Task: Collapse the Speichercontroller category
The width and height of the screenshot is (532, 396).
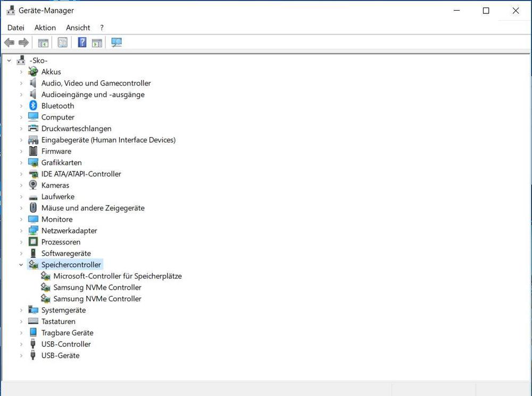Action: coord(21,265)
